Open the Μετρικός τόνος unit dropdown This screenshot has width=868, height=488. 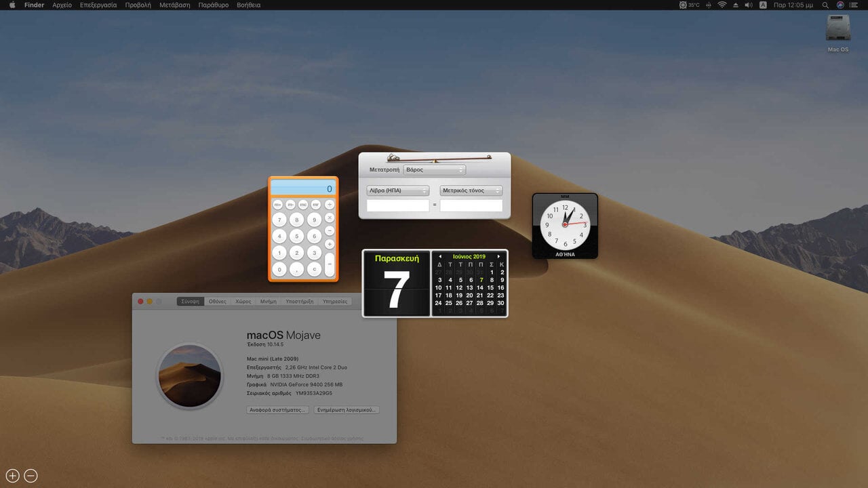click(x=471, y=190)
